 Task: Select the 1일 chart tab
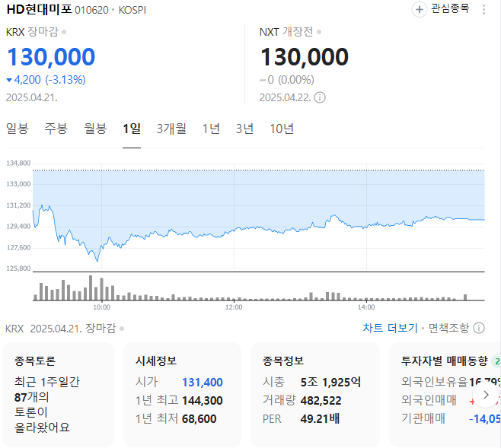pos(132,129)
